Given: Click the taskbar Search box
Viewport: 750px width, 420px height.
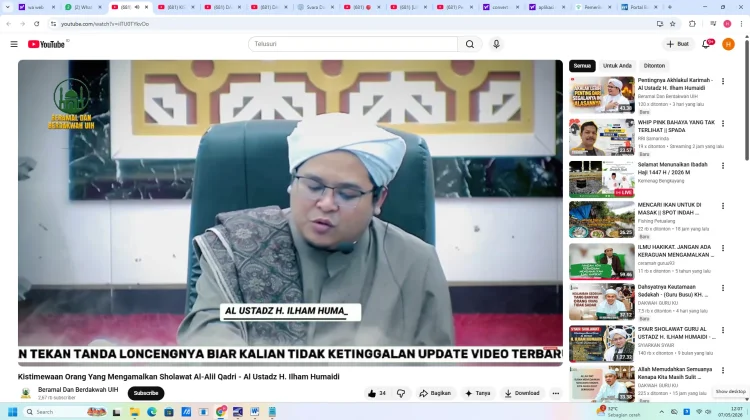Looking at the screenshot, I should tap(65, 412).
